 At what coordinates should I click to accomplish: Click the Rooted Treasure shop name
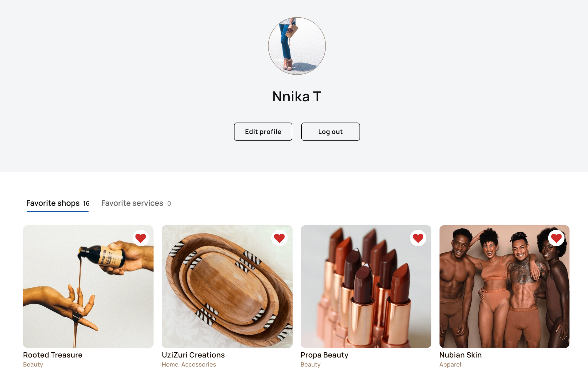[53, 355]
